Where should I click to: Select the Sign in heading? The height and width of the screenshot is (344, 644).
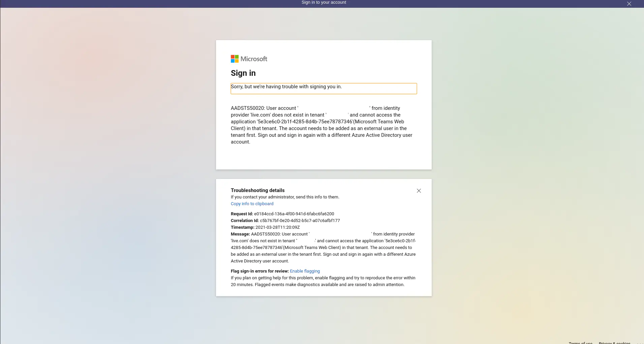click(243, 73)
